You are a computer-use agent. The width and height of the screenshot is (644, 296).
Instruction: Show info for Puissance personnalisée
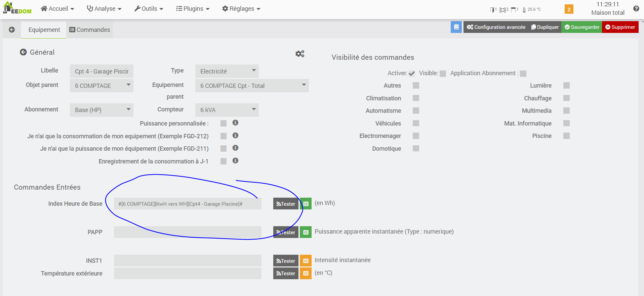tap(235, 123)
